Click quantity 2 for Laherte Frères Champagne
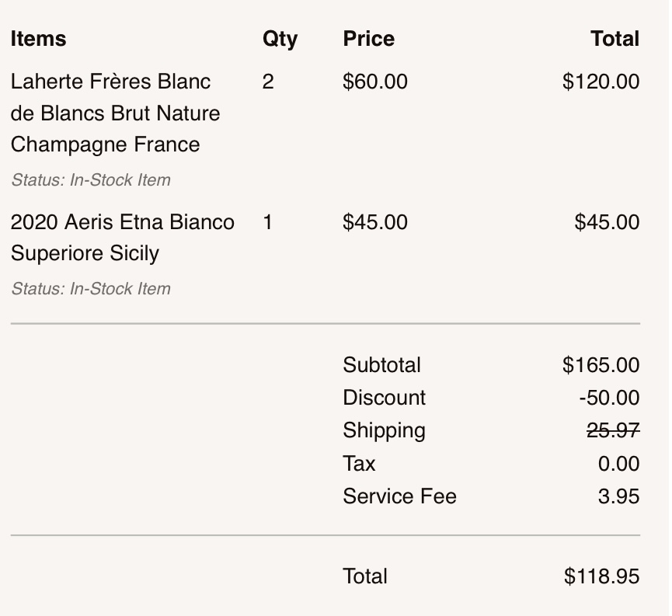This screenshot has height=616, width=672. (x=268, y=82)
